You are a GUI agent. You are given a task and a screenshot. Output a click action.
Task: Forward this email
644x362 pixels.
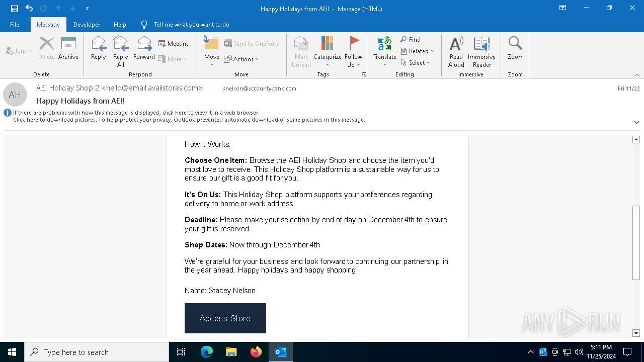click(144, 49)
